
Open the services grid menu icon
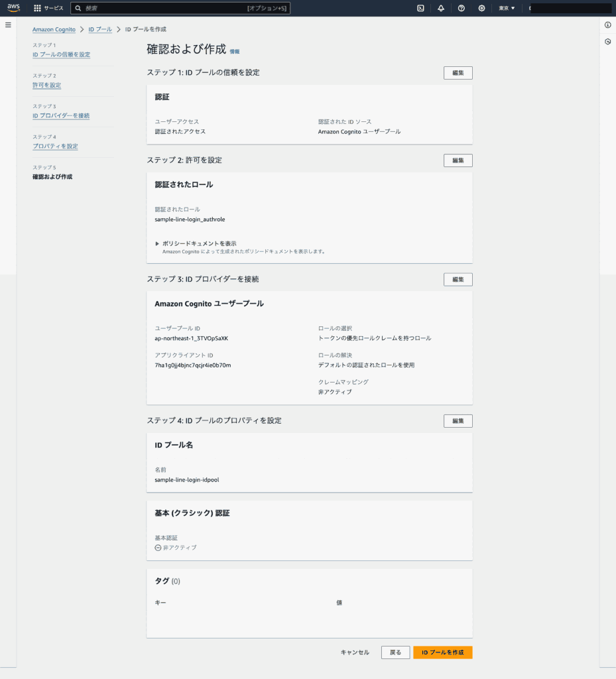(37, 8)
